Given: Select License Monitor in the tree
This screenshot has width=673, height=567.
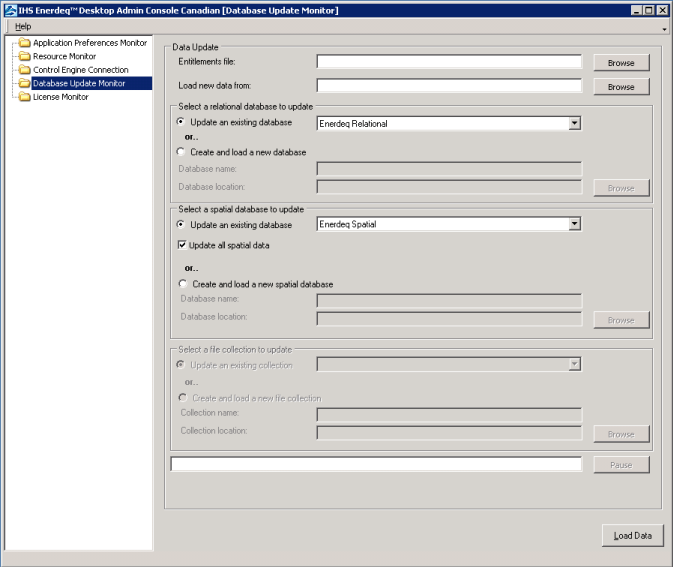Looking at the screenshot, I should pyautogui.click(x=61, y=97).
